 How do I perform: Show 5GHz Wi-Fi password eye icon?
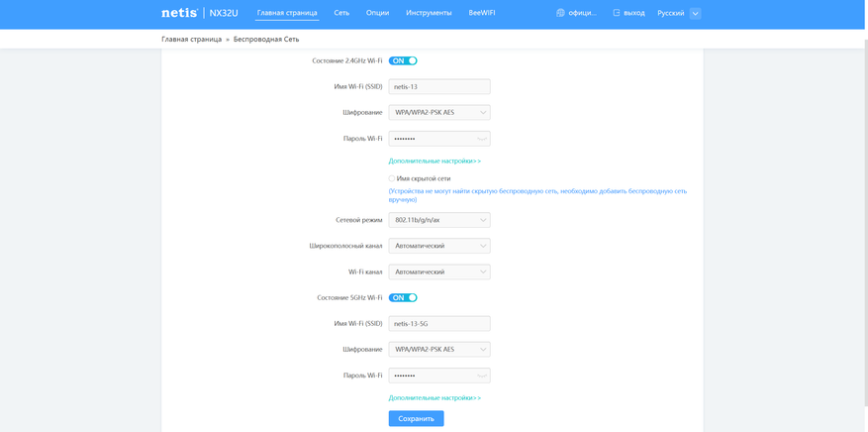pos(482,376)
